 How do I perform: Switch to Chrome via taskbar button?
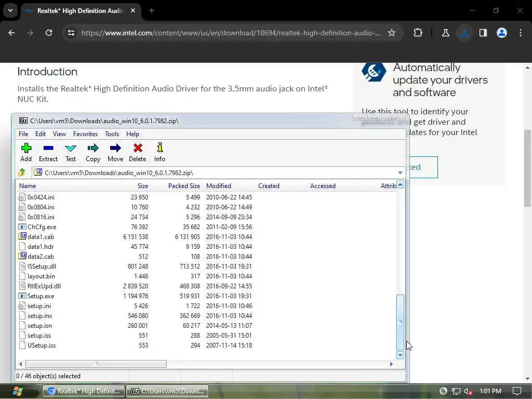pyautogui.click(x=84, y=391)
